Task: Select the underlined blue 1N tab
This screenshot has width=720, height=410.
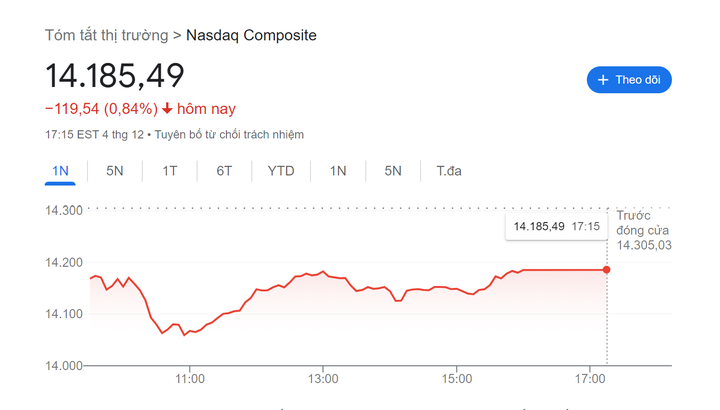Action: click(x=60, y=171)
